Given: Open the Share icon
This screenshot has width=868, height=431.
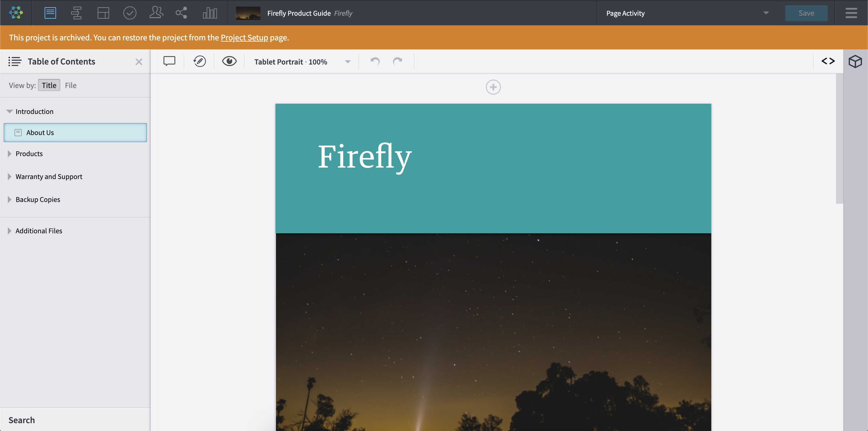Looking at the screenshot, I should [181, 13].
